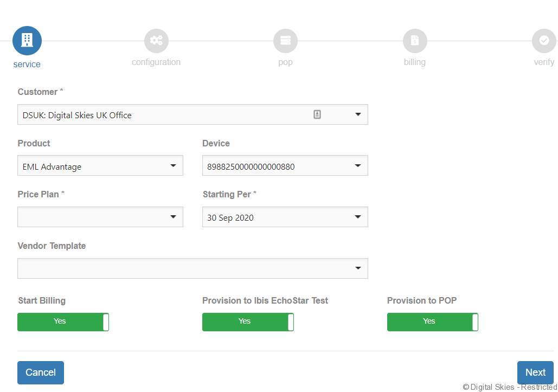Disable the Provision to POP switch
This screenshot has width=558, height=392.
[432, 322]
